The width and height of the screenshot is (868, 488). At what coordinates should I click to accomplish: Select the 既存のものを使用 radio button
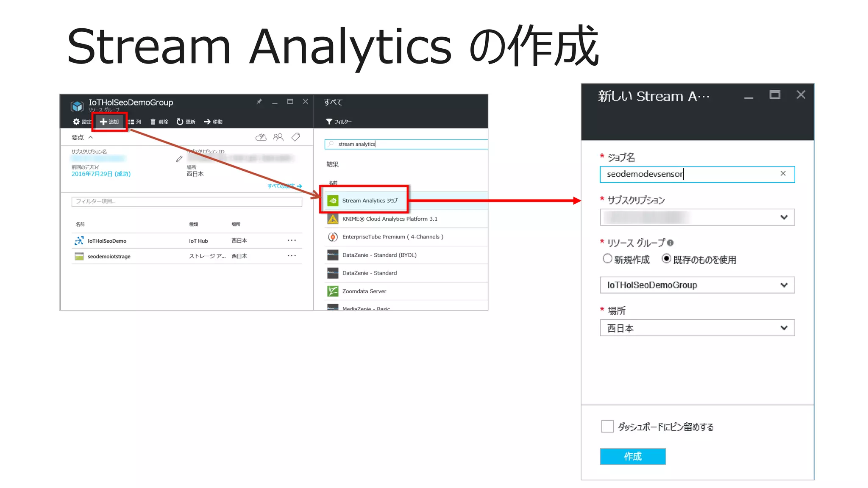666,258
